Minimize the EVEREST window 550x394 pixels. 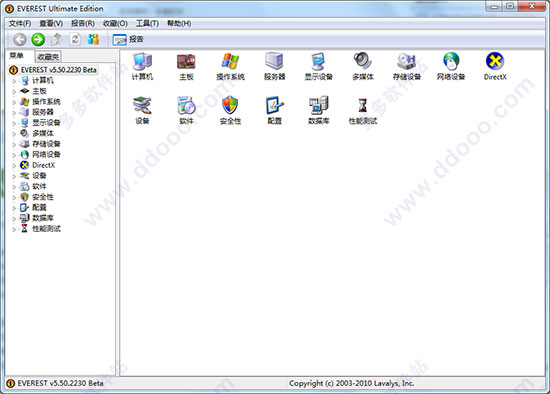(494, 6)
